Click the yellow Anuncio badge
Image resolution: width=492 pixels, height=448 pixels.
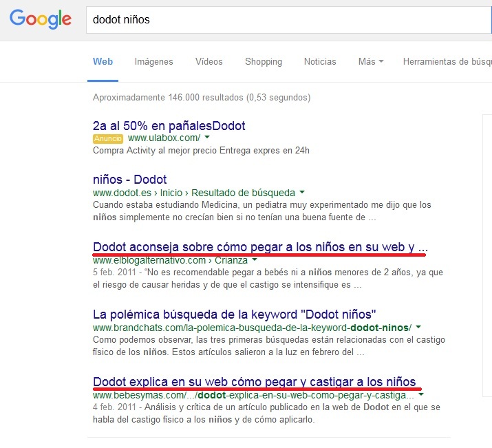(108, 138)
